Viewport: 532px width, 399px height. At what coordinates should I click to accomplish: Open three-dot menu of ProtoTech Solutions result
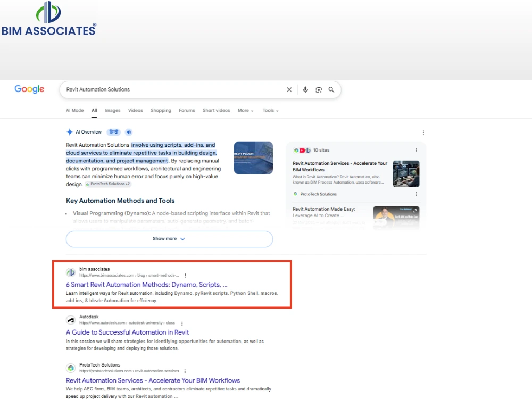[x=185, y=371]
